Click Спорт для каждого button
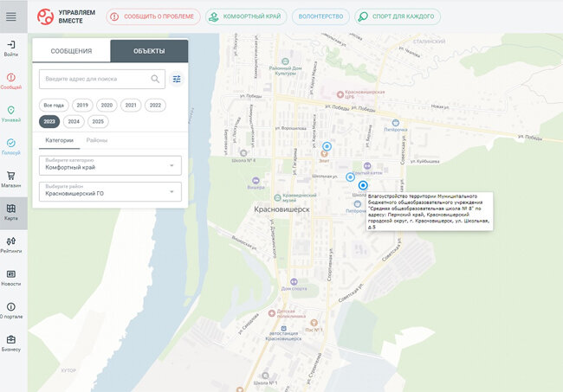The height and width of the screenshot is (392, 563). point(398,16)
